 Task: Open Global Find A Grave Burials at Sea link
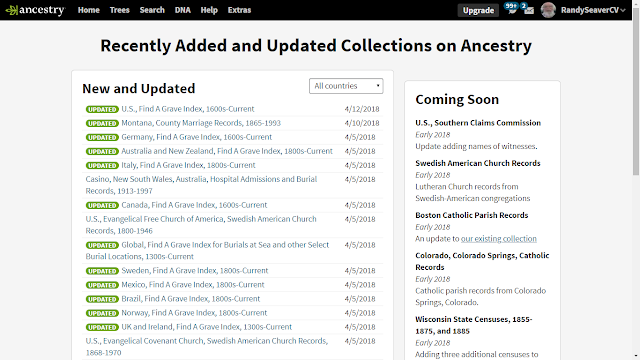[x=207, y=251]
